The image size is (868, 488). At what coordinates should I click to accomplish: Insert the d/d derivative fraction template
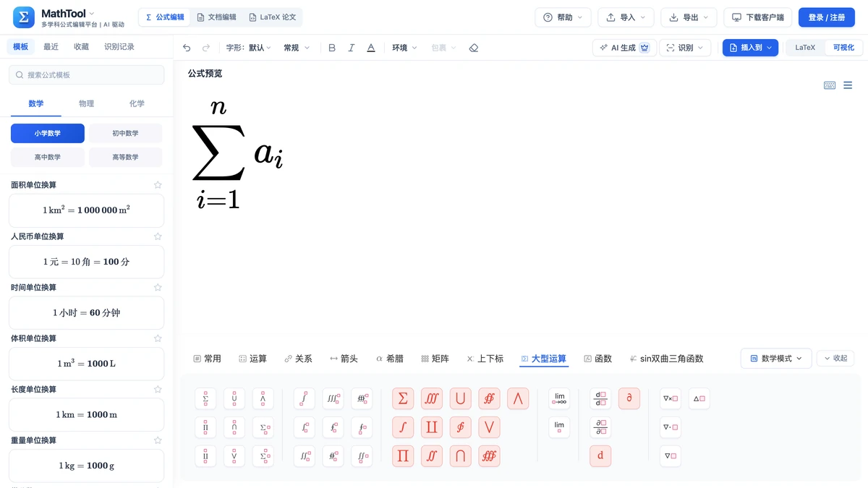600,398
